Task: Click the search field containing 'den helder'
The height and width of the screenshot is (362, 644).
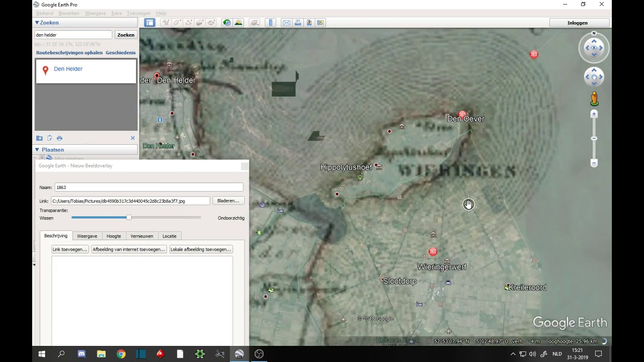Action: point(73,35)
